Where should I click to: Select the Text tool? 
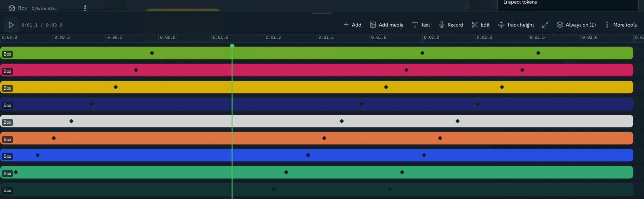pos(421,25)
